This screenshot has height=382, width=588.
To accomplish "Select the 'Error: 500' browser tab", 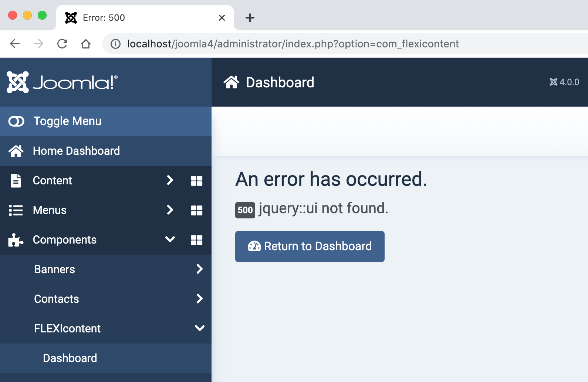I will 145,18.
